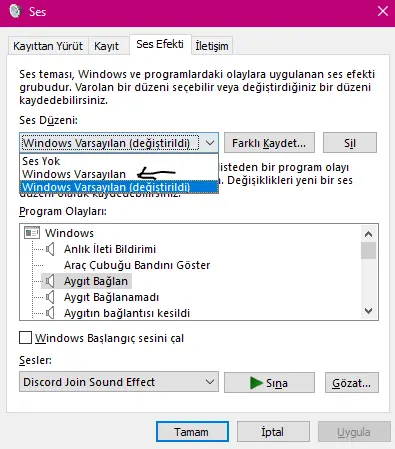395x449 pixels.
Task: Switch to the Kayıt tab
Action: tap(107, 46)
